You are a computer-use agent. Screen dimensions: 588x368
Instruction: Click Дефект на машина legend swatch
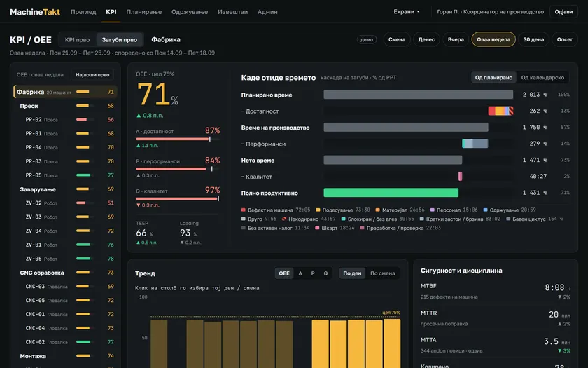pos(244,210)
